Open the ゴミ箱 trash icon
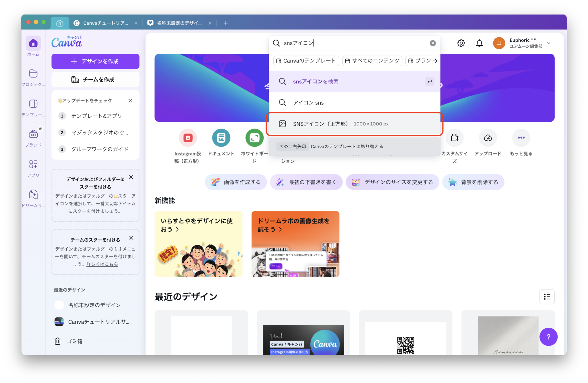This screenshot has width=588, height=383. click(x=58, y=341)
